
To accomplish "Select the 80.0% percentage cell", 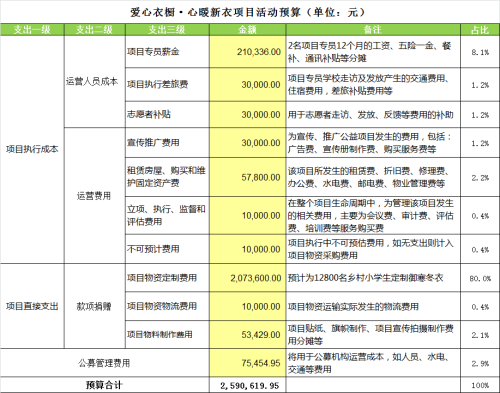I will [480, 278].
